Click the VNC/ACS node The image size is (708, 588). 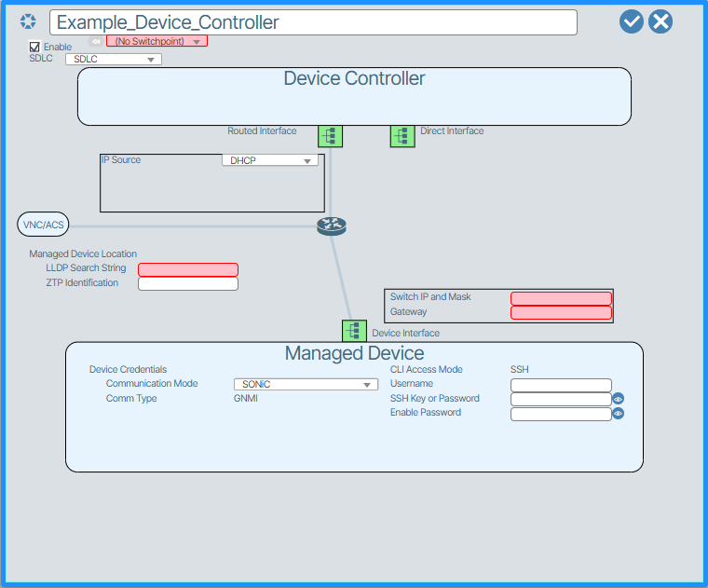coord(43,225)
